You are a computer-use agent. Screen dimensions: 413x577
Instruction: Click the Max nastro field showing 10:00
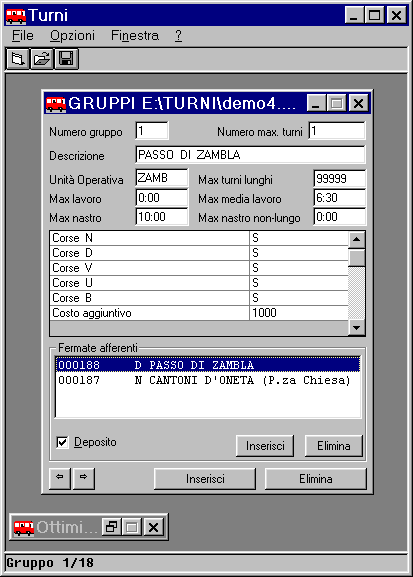tap(162, 217)
